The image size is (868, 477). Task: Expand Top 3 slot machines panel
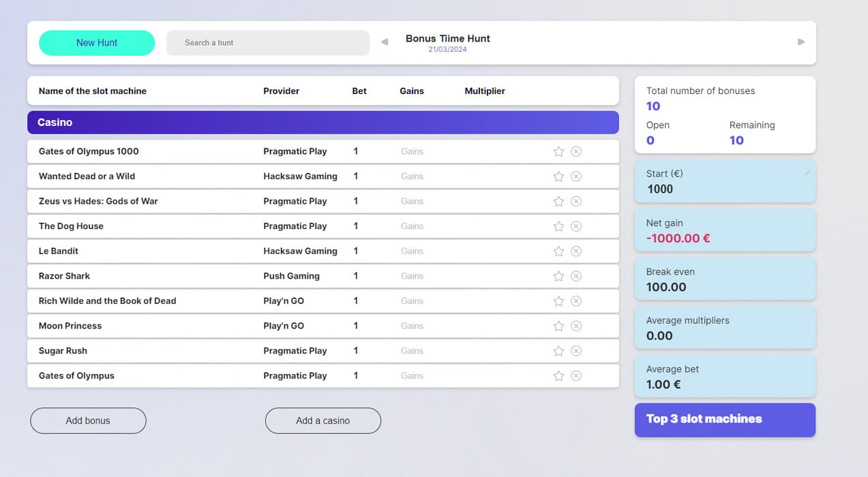pyautogui.click(x=724, y=419)
